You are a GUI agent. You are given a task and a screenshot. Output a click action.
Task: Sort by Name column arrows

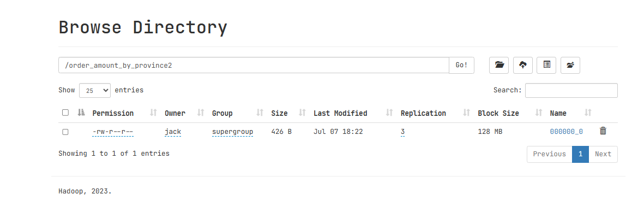coord(588,113)
